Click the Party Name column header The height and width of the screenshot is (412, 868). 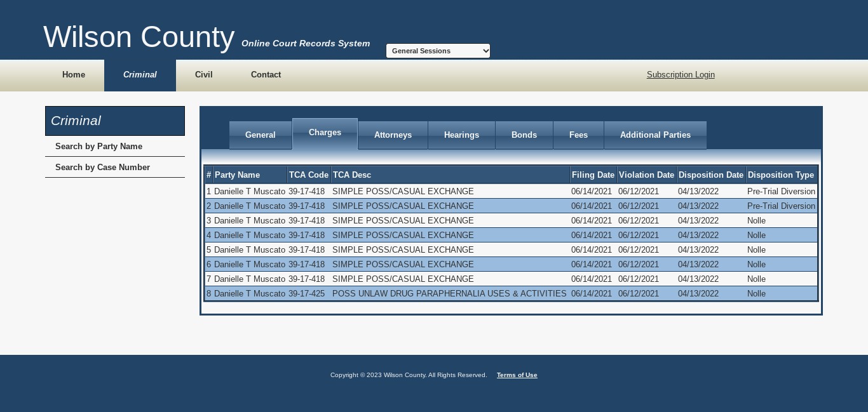pyautogui.click(x=250, y=175)
